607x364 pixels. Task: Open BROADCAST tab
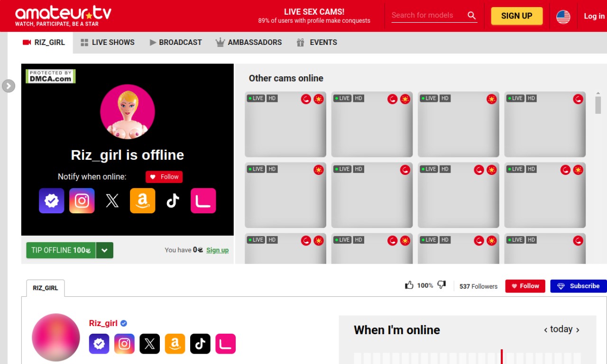pos(176,42)
